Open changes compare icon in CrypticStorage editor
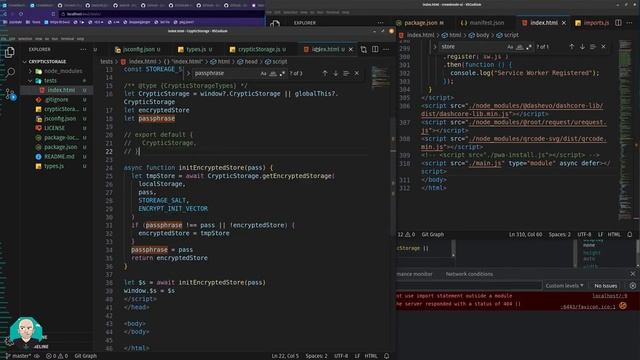The image size is (640, 360). 364,49
